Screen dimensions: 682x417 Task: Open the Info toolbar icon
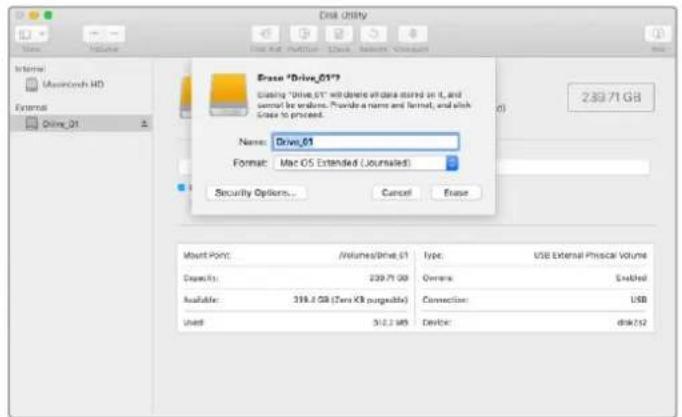658,34
